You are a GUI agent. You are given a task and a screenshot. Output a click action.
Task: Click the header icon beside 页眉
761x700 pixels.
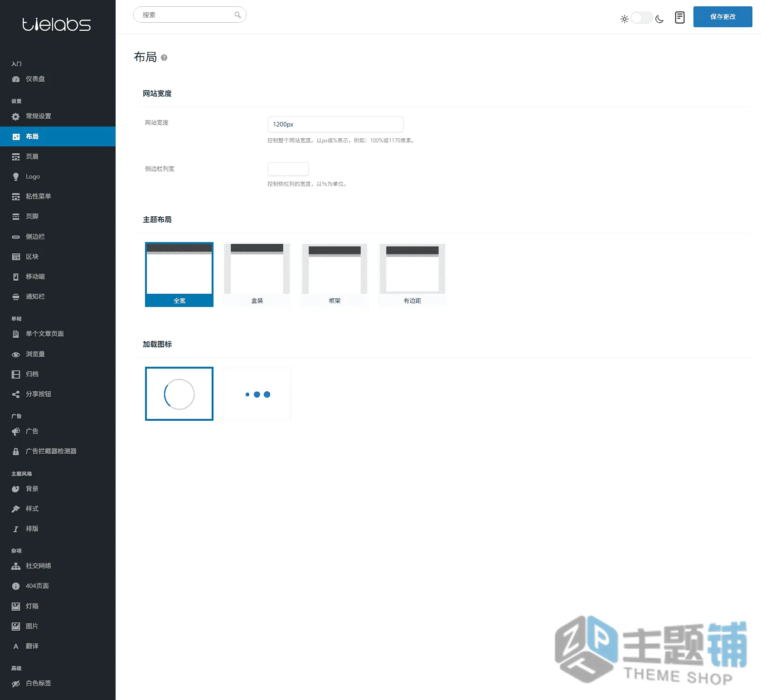[16, 157]
